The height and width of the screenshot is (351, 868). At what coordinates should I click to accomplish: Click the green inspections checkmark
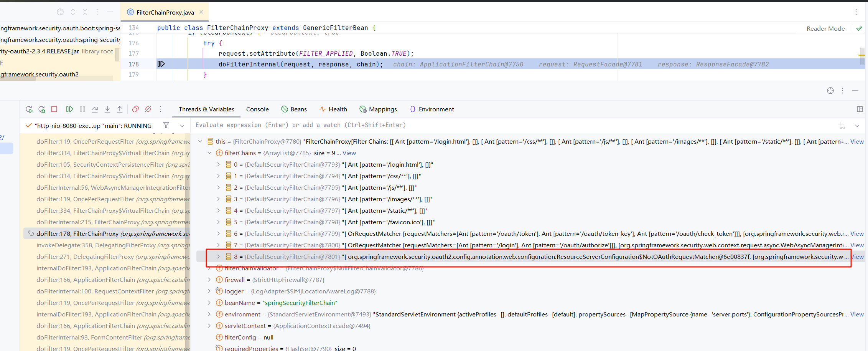[x=859, y=28]
